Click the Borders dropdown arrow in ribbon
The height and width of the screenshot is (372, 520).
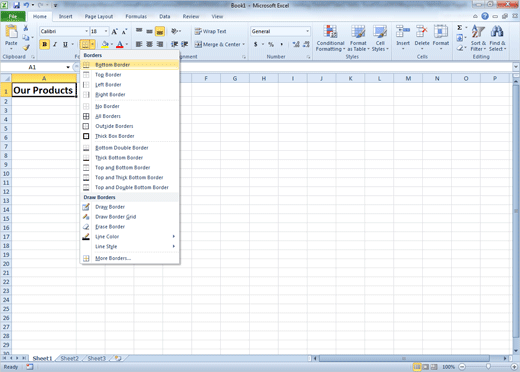92,44
